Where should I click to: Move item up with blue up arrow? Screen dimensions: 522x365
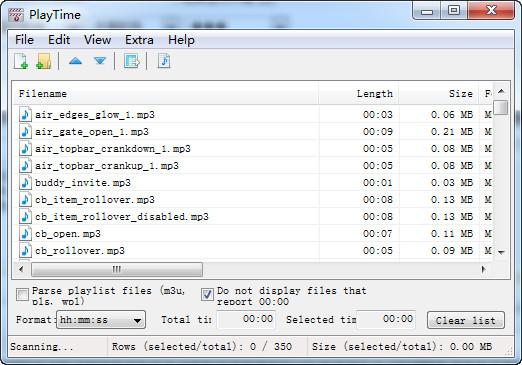point(75,61)
